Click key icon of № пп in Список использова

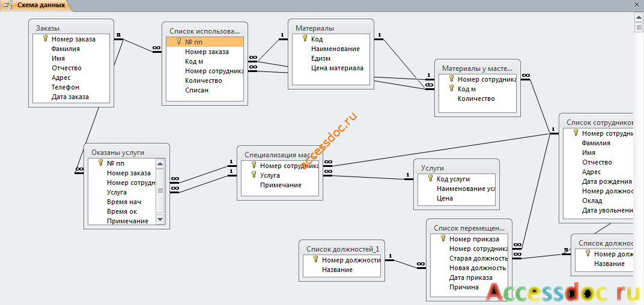pyautogui.click(x=178, y=41)
